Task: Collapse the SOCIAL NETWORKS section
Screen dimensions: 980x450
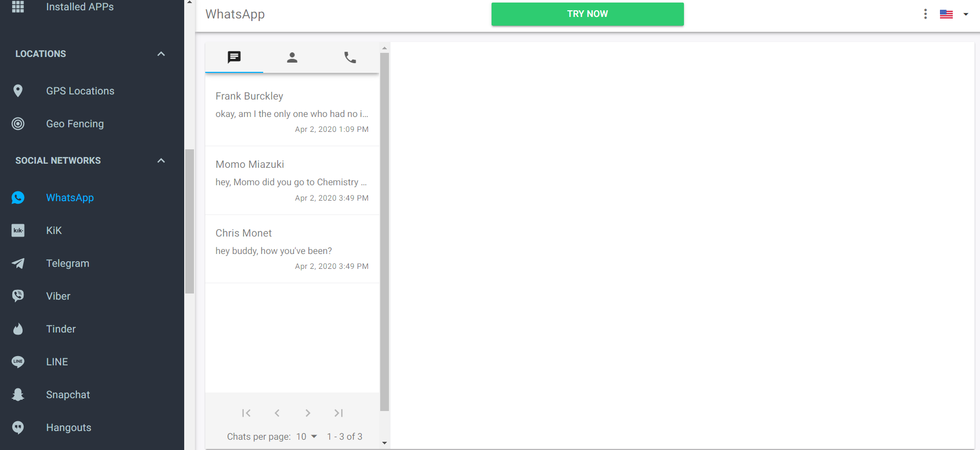Action: 161,161
